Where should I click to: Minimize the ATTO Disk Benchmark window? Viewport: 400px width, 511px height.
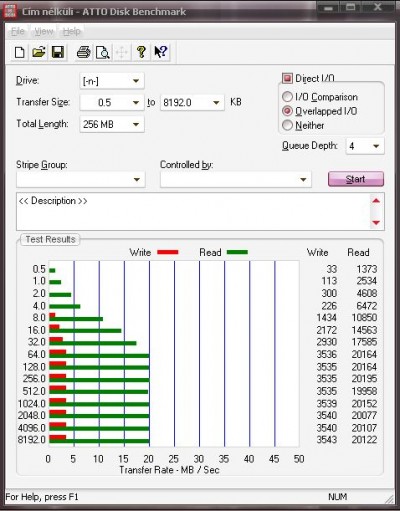point(329,7)
